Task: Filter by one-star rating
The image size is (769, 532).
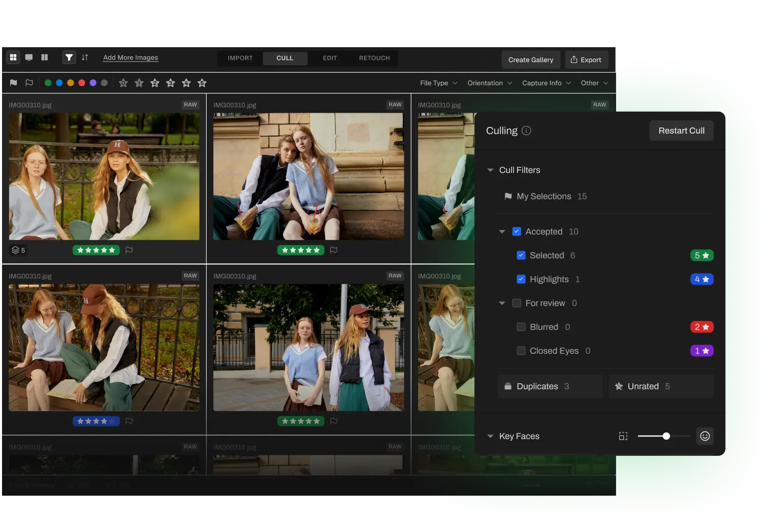Action: (139, 83)
